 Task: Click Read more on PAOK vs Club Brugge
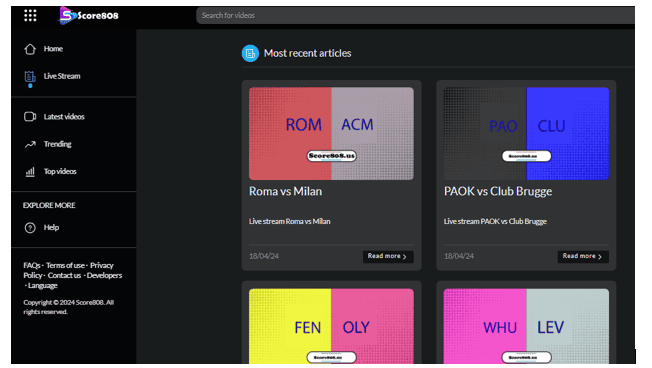[583, 257]
